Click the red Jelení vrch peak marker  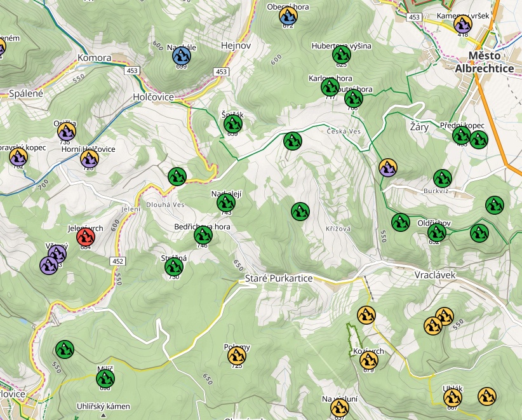click(x=86, y=237)
